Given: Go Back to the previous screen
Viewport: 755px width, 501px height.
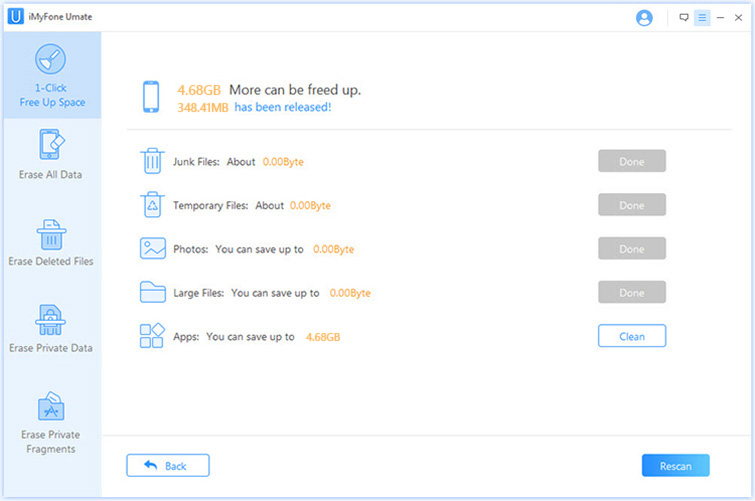Looking at the screenshot, I should coord(168,465).
